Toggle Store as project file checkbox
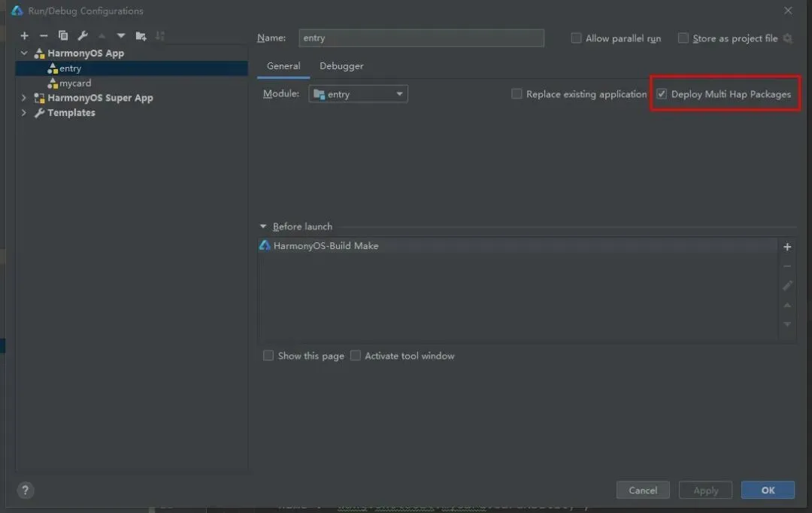Viewport: 812px width, 513px height. (x=683, y=38)
